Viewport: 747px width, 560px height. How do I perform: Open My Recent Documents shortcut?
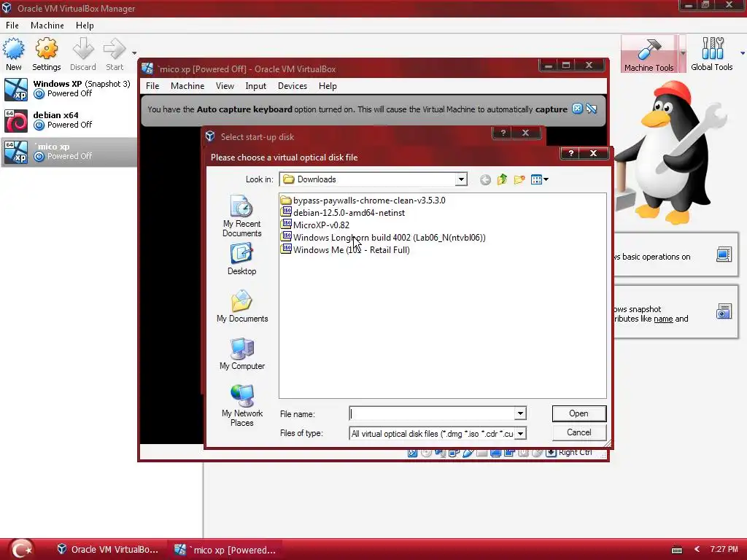click(x=242, y=216)
